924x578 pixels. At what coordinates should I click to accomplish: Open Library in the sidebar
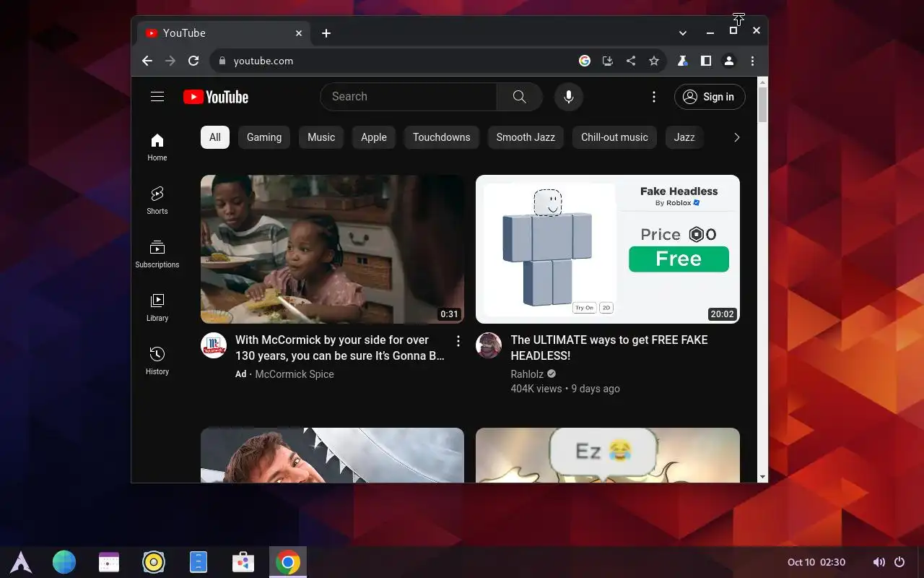[x=157, y=308]
